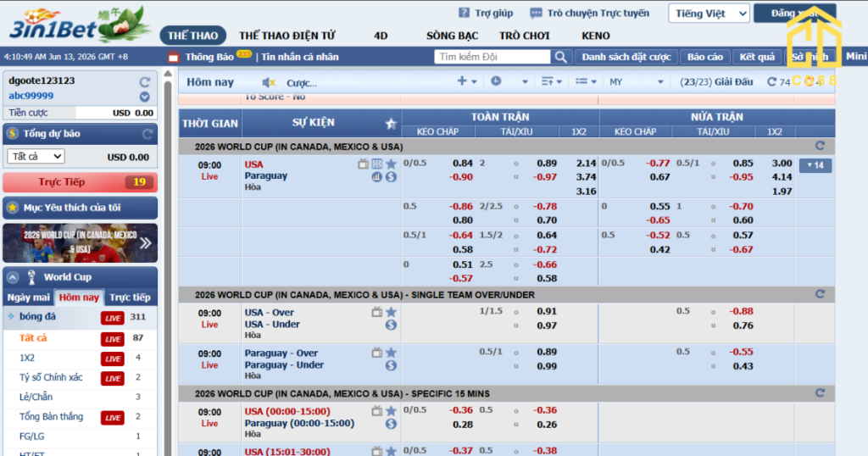The height and width of the screenshot is (456, 868).
Task: Open statistics chart icon for USA Paraguay
Action: [377, 177]
